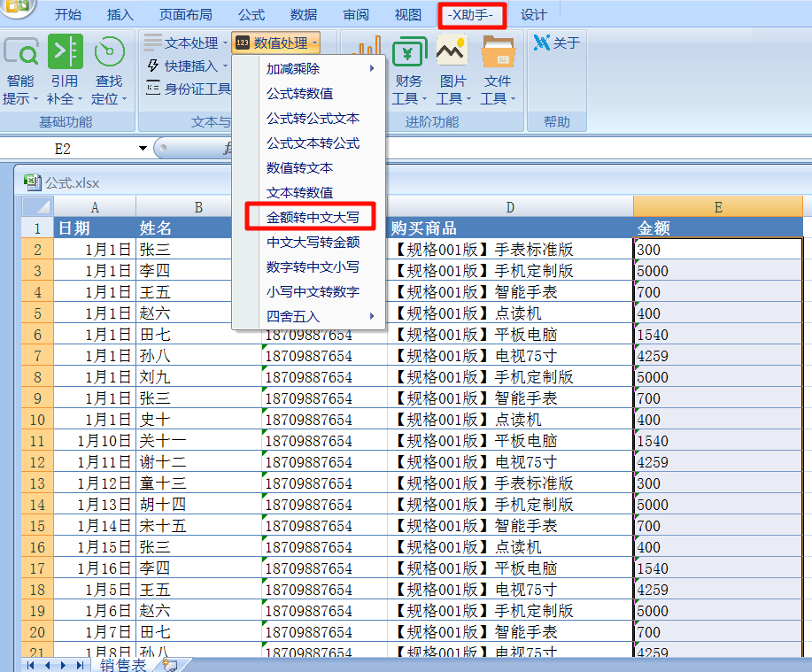Open the 图片工具 dropdown arrow
This screenshot has height=672, width=812.
tap(468, 99)
